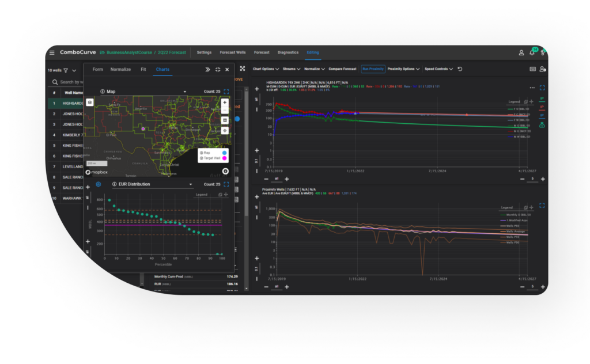This screenshot has height=364, width=590.
Task: Toggle the green oil IP phase button
Action: point(542,99)
